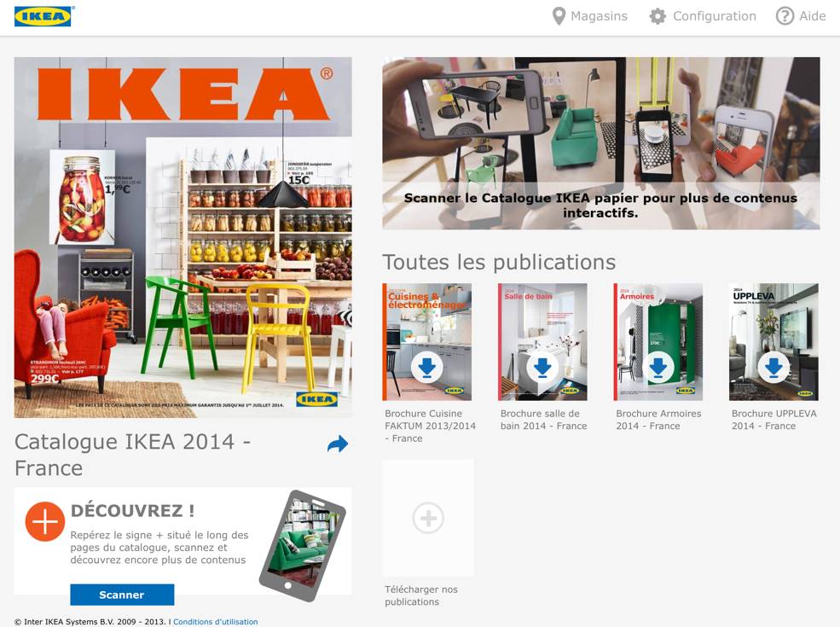
Task: Download Brochure UPPLEVA via arrow icon
Action: pos(773,367)
